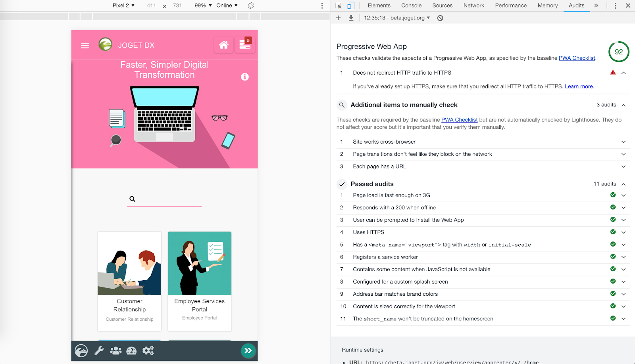635x364 pixels.
Task: Click the viewport height field 731
Action: (x=177, y=6)
